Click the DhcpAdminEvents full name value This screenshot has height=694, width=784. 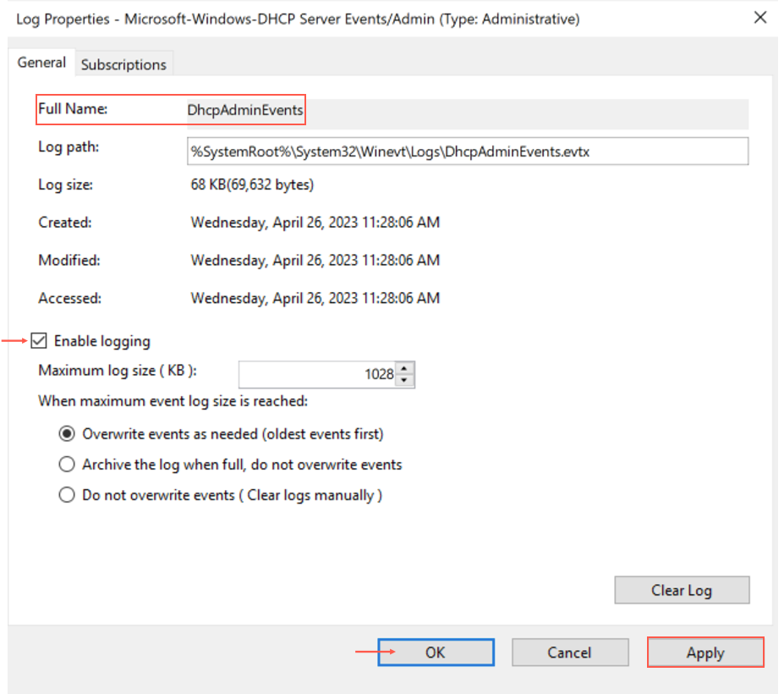click(245, 110)
